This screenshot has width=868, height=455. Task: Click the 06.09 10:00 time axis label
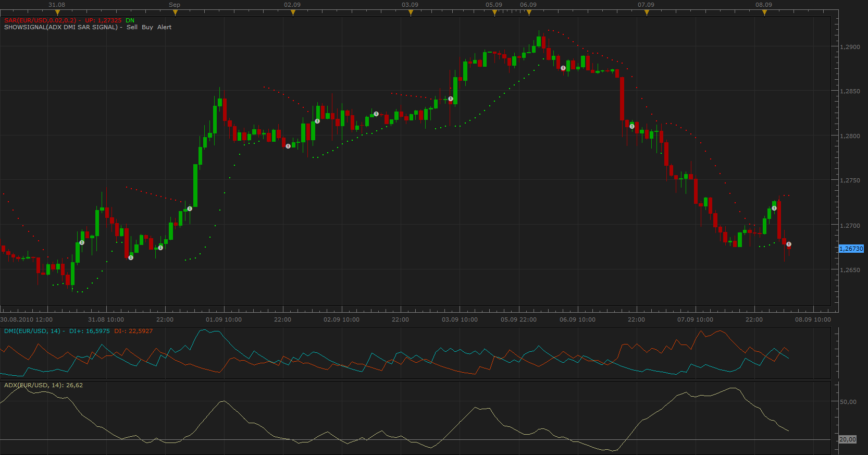click(x=578, y=319)
